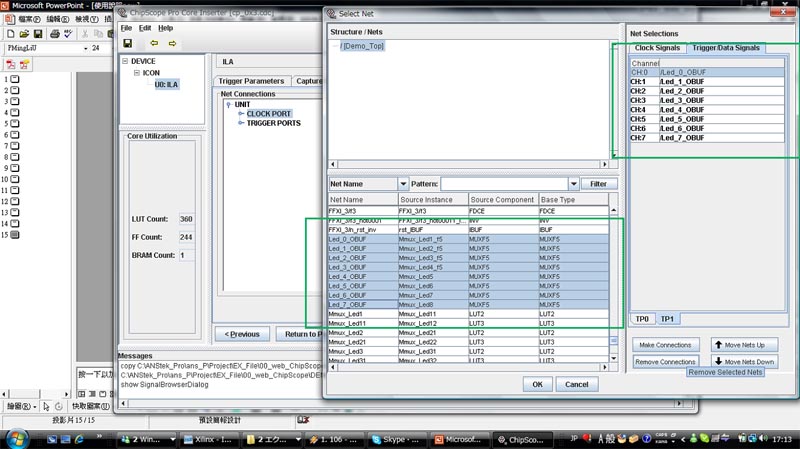This screenshot has height=449, width=800.
Task: Save icon in PowerPoint toolbar
Action: 38,34
